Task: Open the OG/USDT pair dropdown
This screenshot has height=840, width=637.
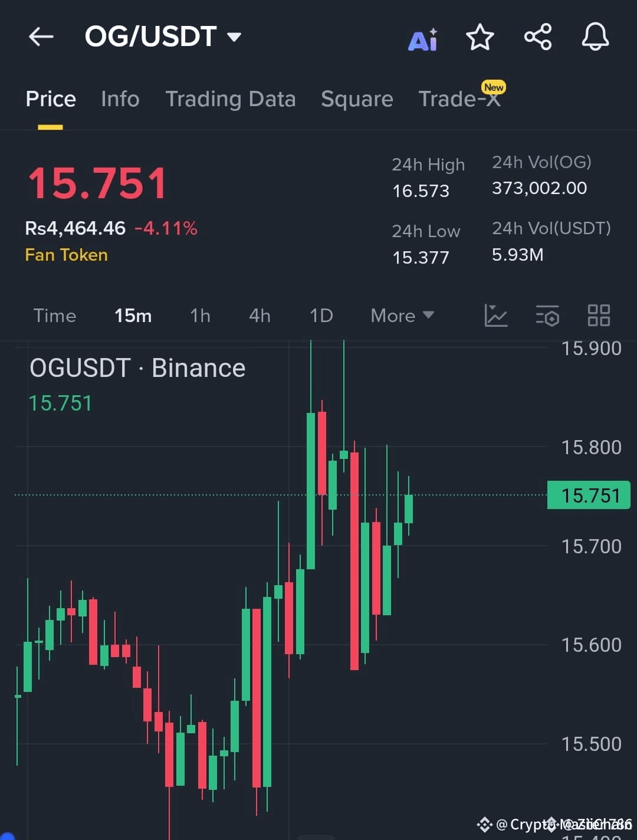Action: pos(234,37)
